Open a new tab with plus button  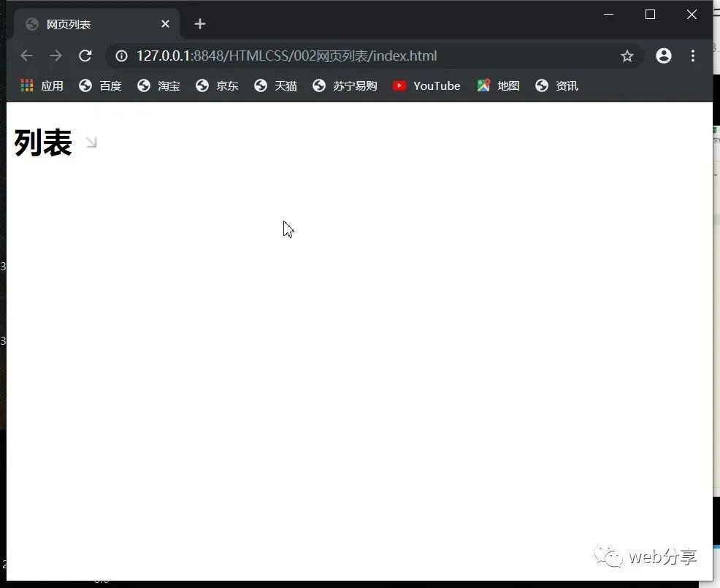coord(200,24)
